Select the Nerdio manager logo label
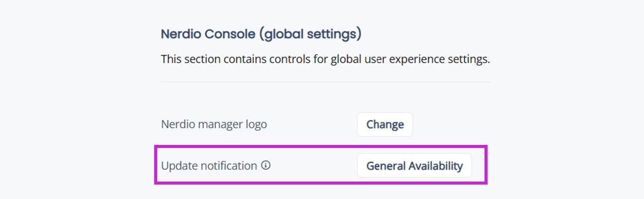Viewport: 644px width, 199px height. tap(214, 124)
